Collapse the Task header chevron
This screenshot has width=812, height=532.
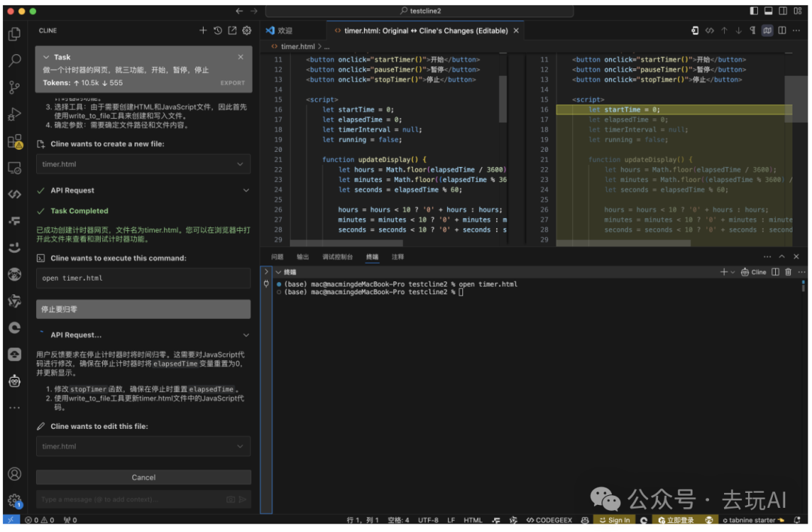click(x=47, y=57)
